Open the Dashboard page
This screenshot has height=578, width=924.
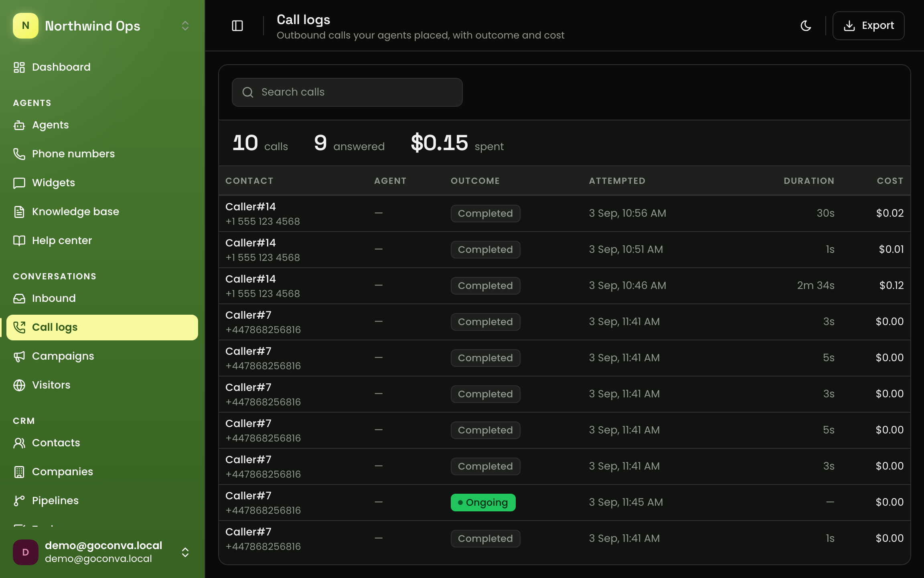click(x=102, y=67)
